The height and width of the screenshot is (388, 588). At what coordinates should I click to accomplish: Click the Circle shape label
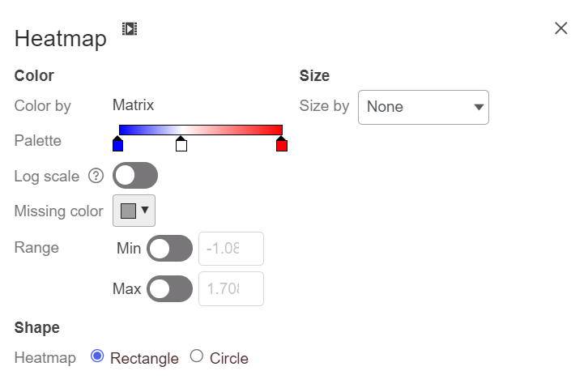point(228,358)
